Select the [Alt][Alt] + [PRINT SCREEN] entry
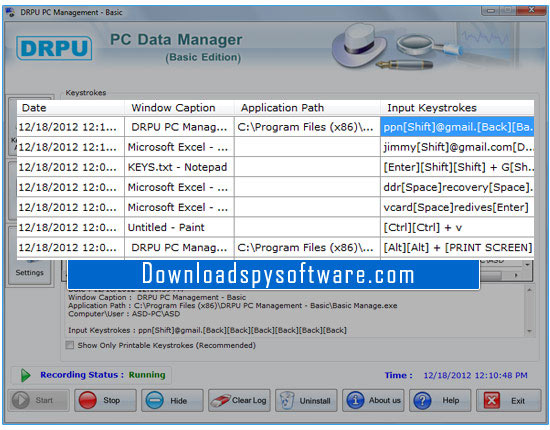Viewport: 550px width, 430px height. pos(457,247)
